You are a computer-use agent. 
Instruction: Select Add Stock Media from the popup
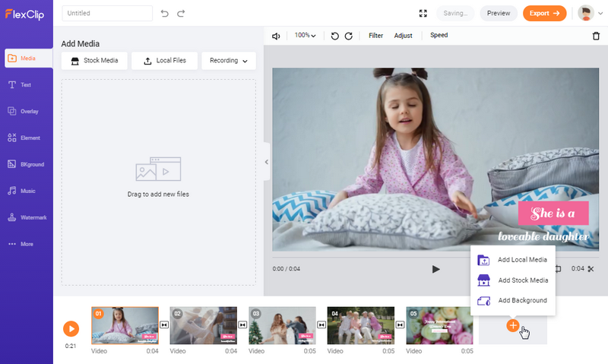512,280
